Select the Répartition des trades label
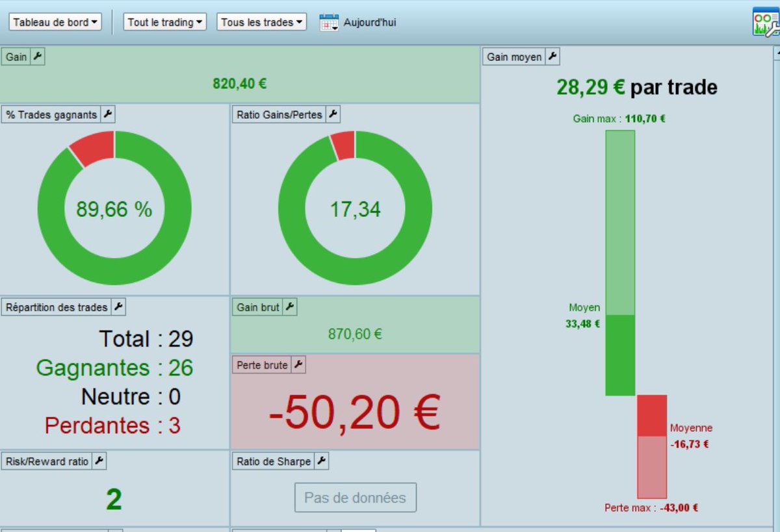The width and height of the screenshot is (780, 532). (57, 307)
